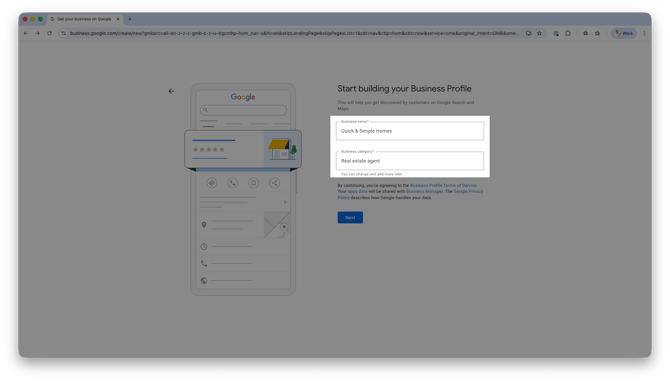670x382 pixels.
Task: Reload the page
Action: pos(50,33)
